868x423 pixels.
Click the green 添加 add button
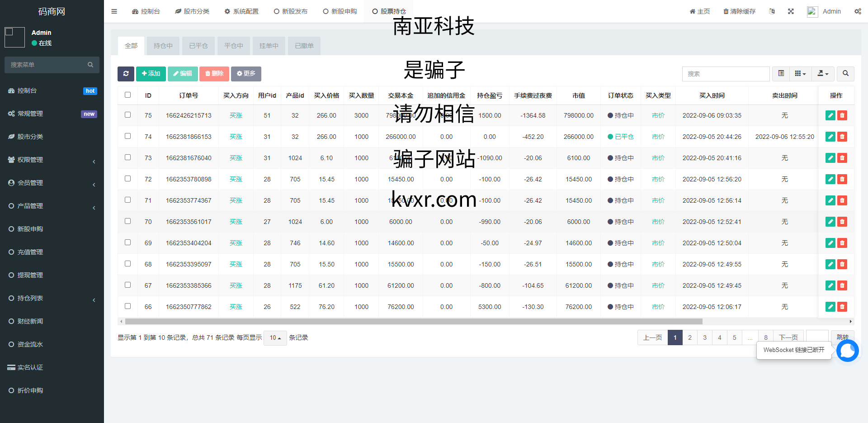coord(151,74)
